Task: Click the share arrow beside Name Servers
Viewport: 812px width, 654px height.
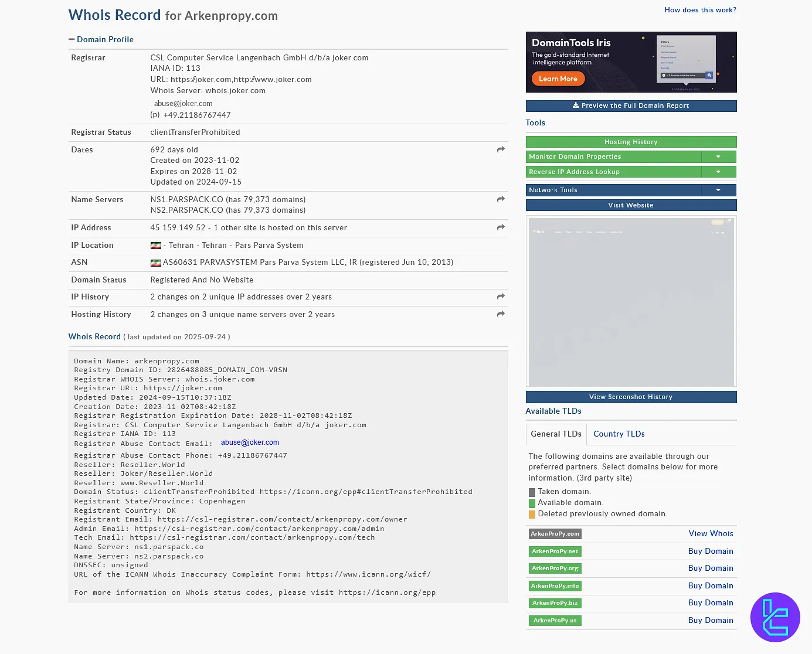Action: point(501,200)
